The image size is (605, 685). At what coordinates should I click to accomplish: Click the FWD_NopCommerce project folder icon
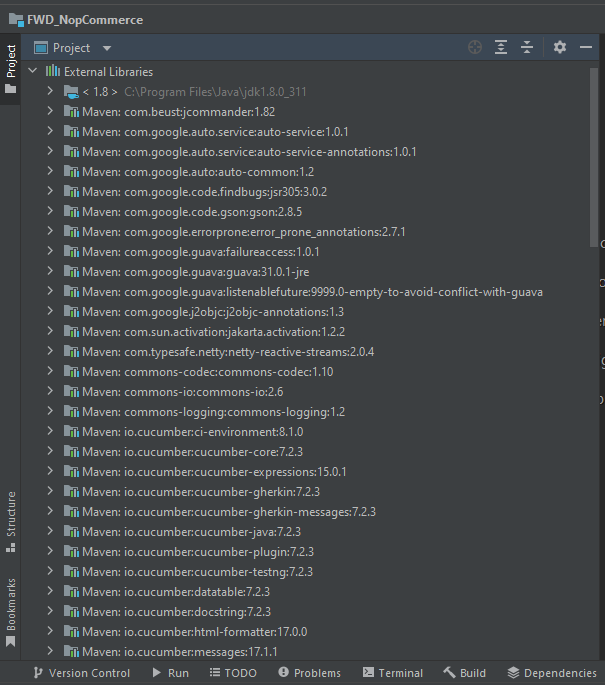coord(16,20)
